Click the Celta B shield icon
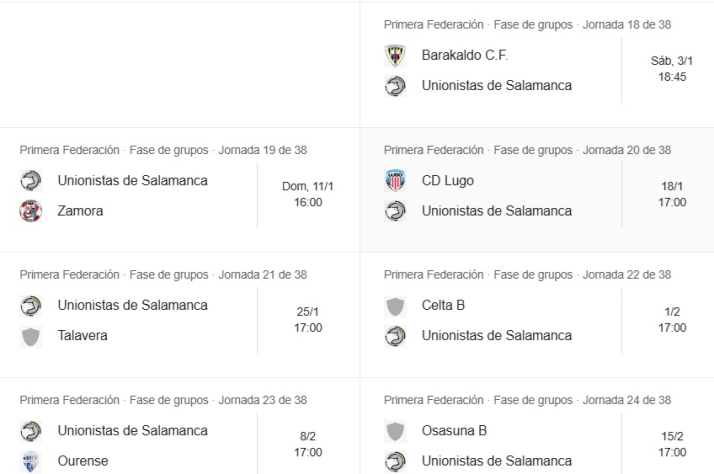 395,306
